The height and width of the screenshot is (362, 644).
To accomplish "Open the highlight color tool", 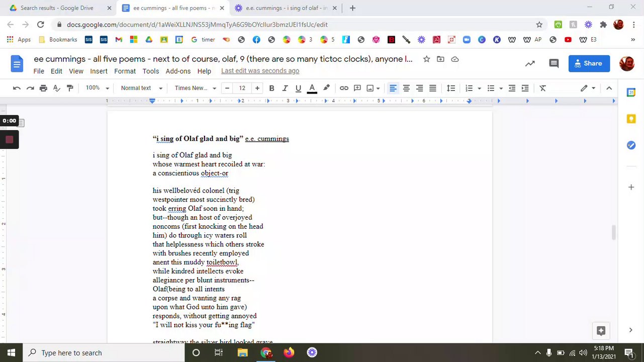I will tap(326, 88).
